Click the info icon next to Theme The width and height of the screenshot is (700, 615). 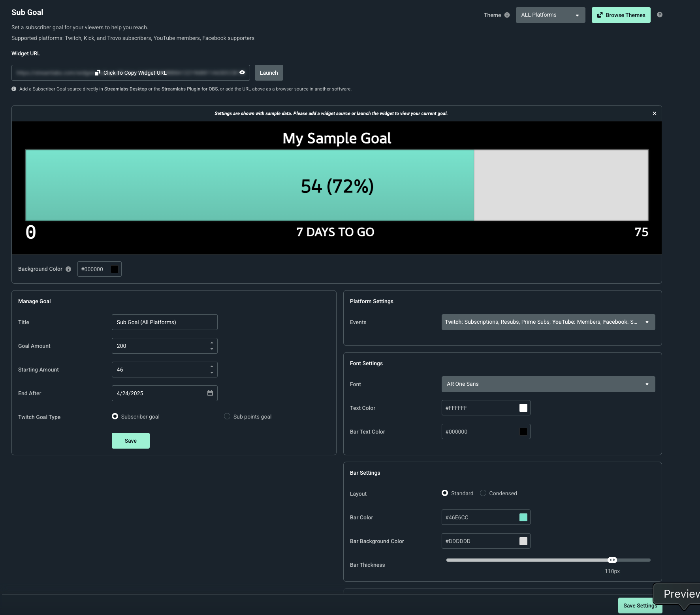(x=507, y=15)
